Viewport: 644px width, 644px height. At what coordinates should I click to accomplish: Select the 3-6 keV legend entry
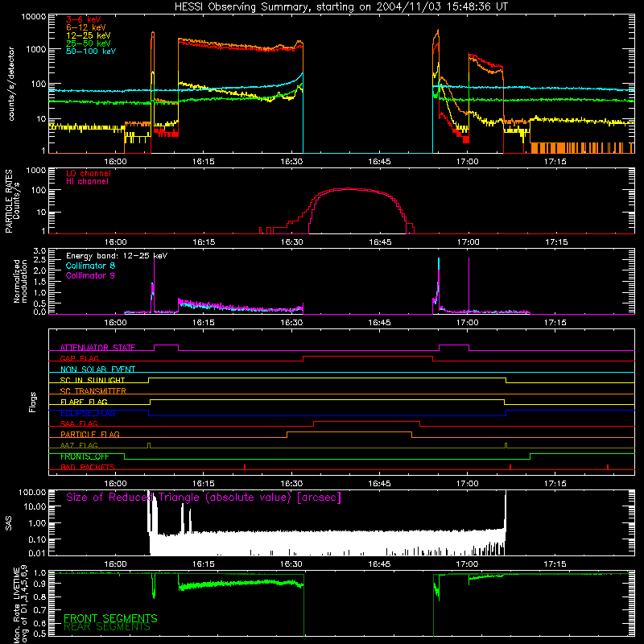[x=84, y=19]
